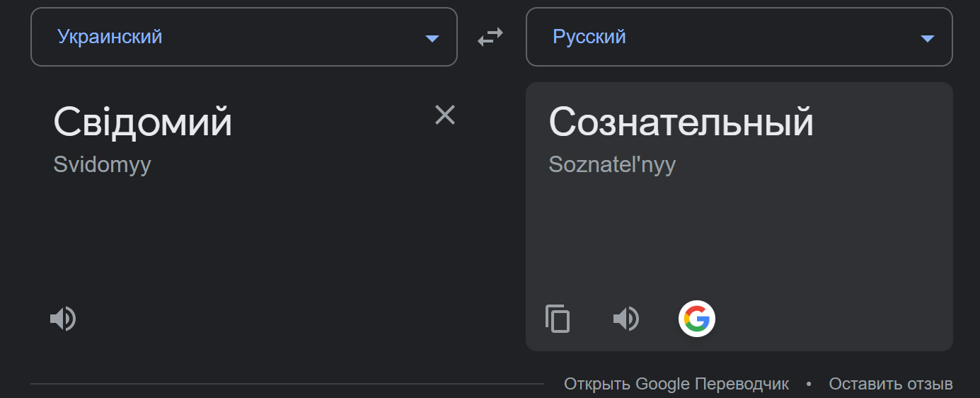
Task: Click the horizontal divider line under source box
Action: (287, 384)
